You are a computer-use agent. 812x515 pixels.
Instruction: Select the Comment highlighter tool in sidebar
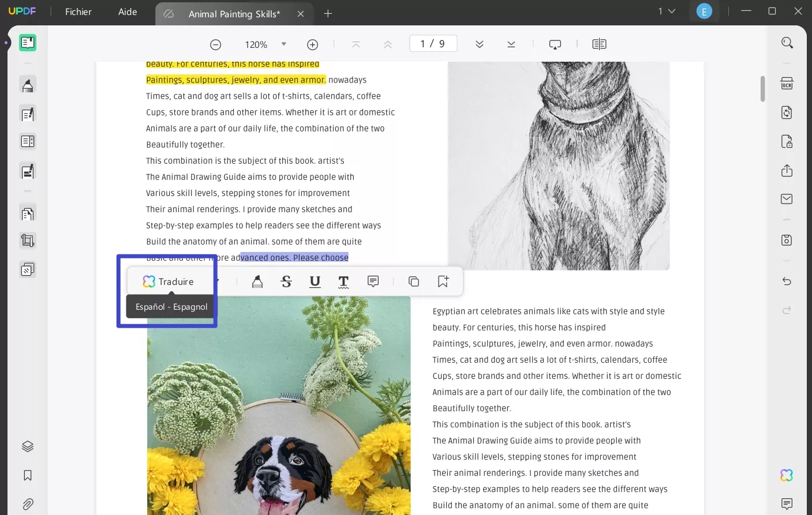point(27,85)
